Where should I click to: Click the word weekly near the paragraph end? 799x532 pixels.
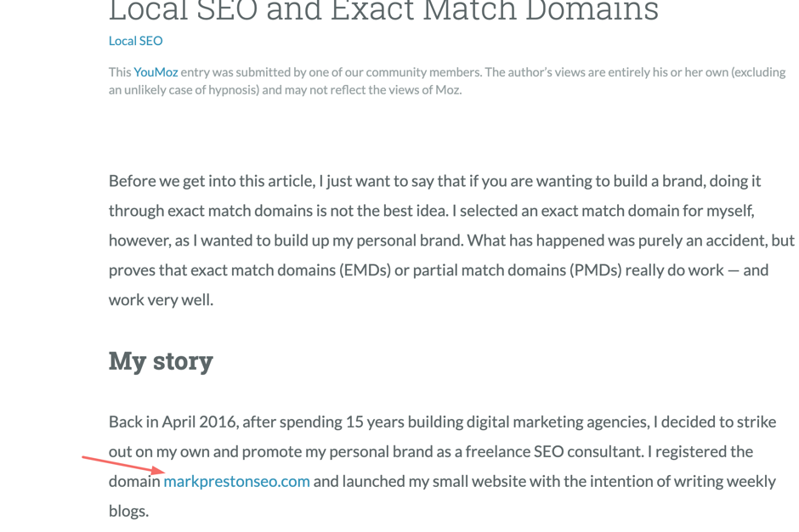[751, 482]
